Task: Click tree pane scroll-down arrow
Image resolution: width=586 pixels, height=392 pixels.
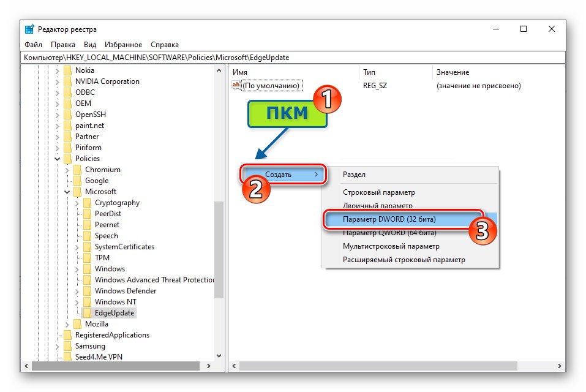Action: point(219,356)
